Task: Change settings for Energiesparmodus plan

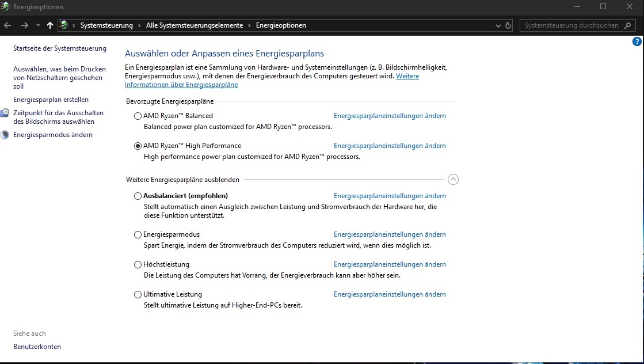Action: (x=390, y=234)
